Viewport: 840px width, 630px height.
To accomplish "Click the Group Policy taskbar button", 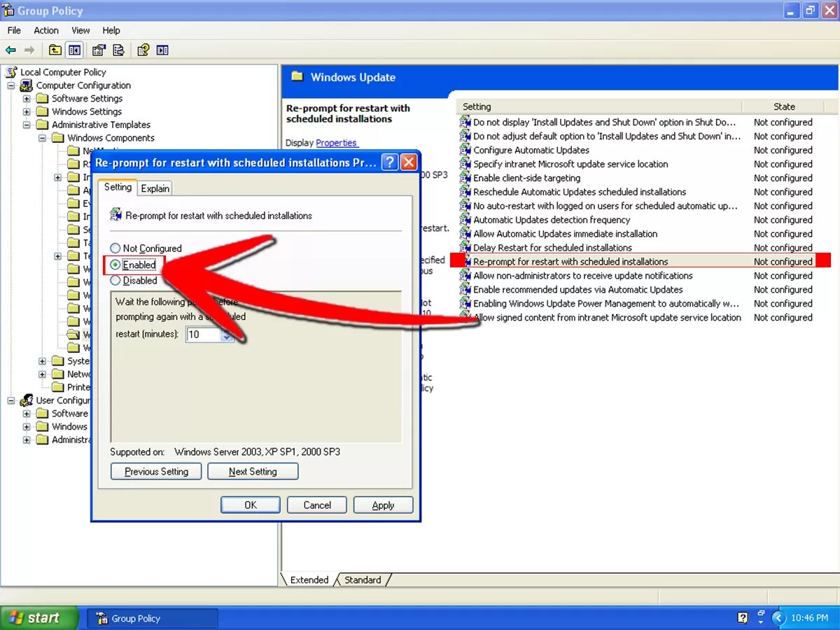I will click(153, 618).
